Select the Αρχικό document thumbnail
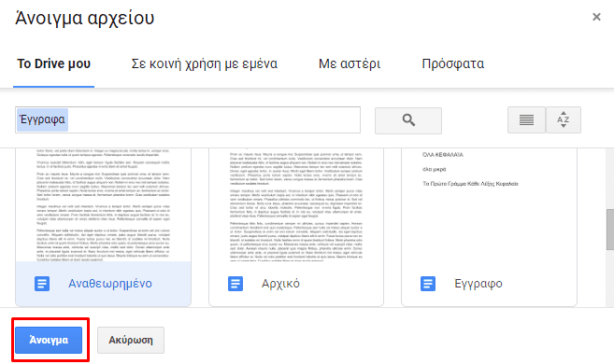614x364 pixels. click(x=296, y=204)
